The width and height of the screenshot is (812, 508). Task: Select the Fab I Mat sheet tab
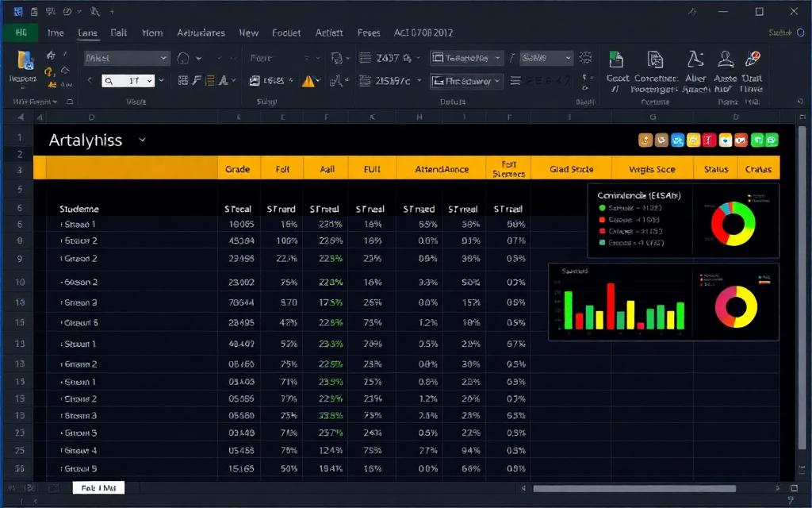(98, 488)
